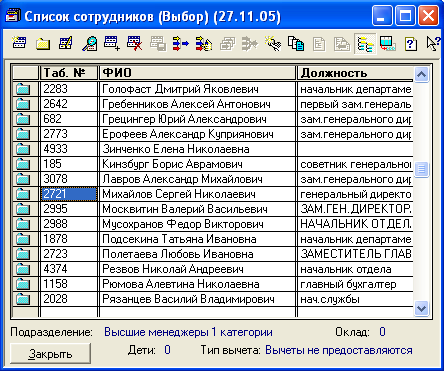Click the position cell главный бухгалтер
The height and width of the screenshot is (371, 444).
click(355, 284)
